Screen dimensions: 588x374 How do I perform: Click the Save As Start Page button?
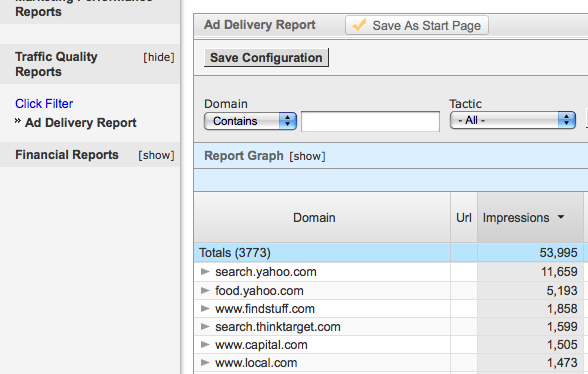[417, 25]
